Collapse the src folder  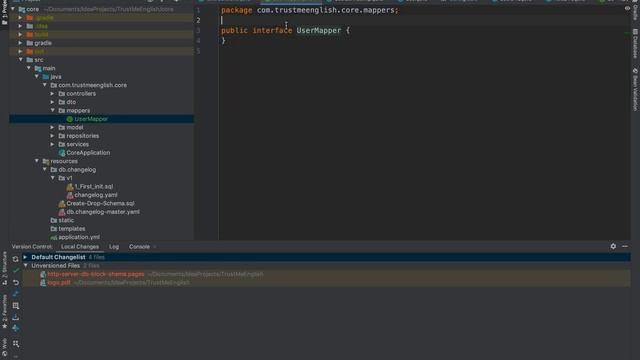click(20, 60)
